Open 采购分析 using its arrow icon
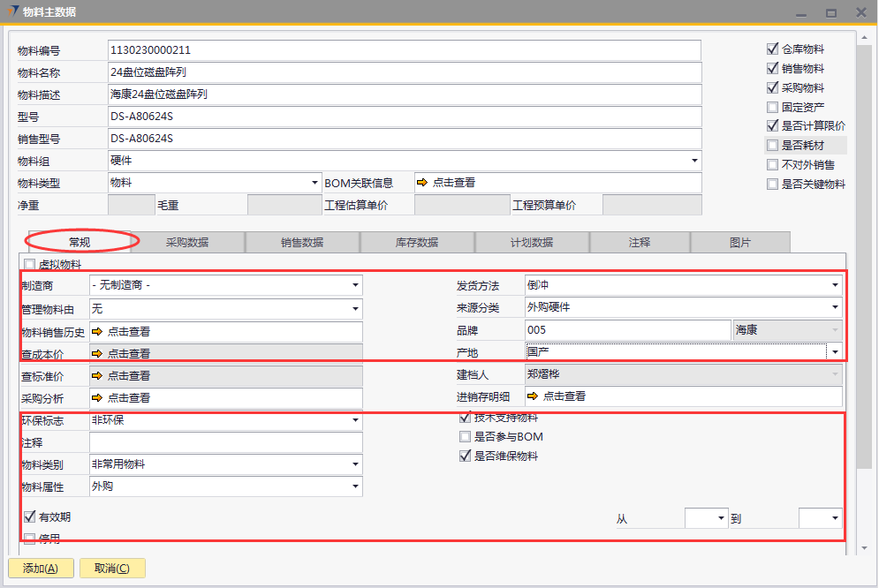879x588 pixels. 98,398
